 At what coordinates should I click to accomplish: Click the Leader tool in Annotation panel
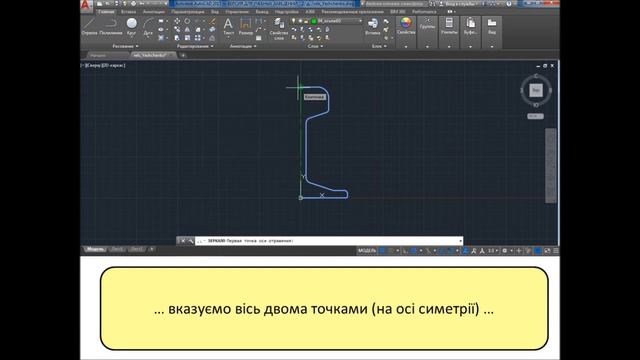pos(259,29)
